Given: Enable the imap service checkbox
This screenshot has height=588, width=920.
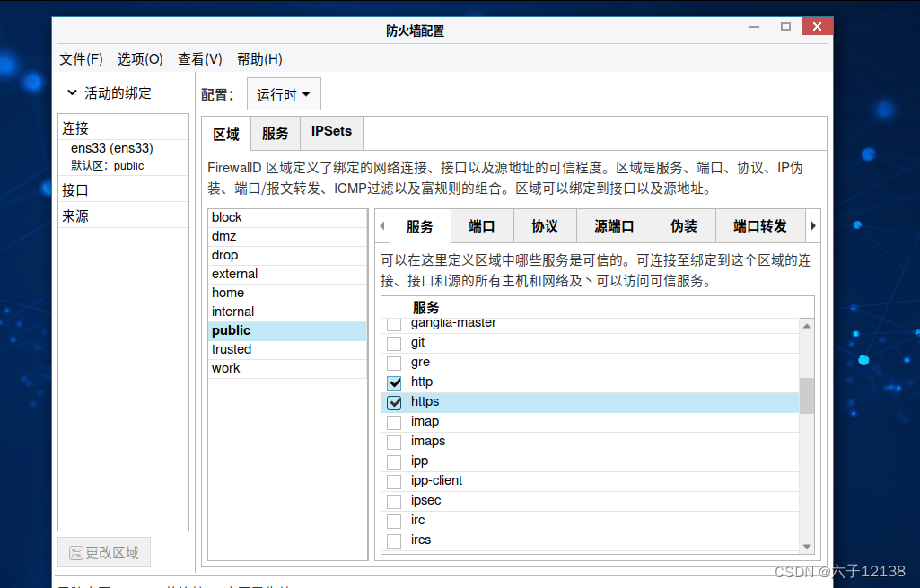Looking at the screenshot, I should [x=394, y=423].
